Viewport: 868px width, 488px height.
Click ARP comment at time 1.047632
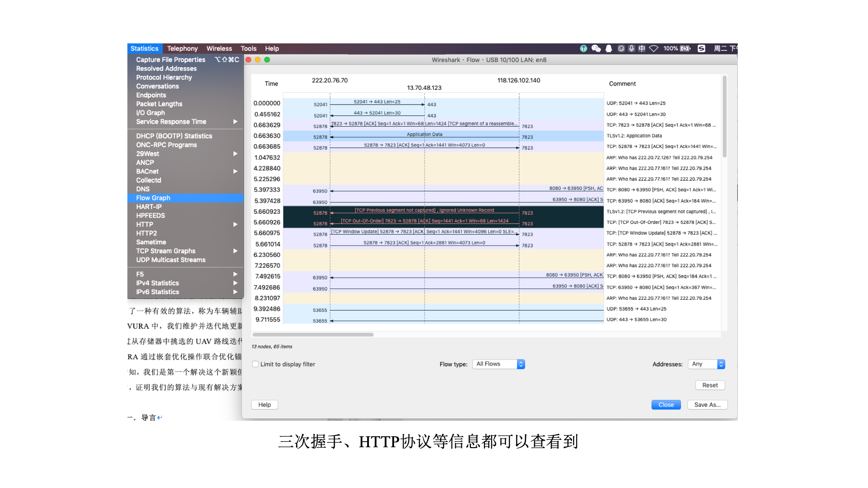[659, 157]
